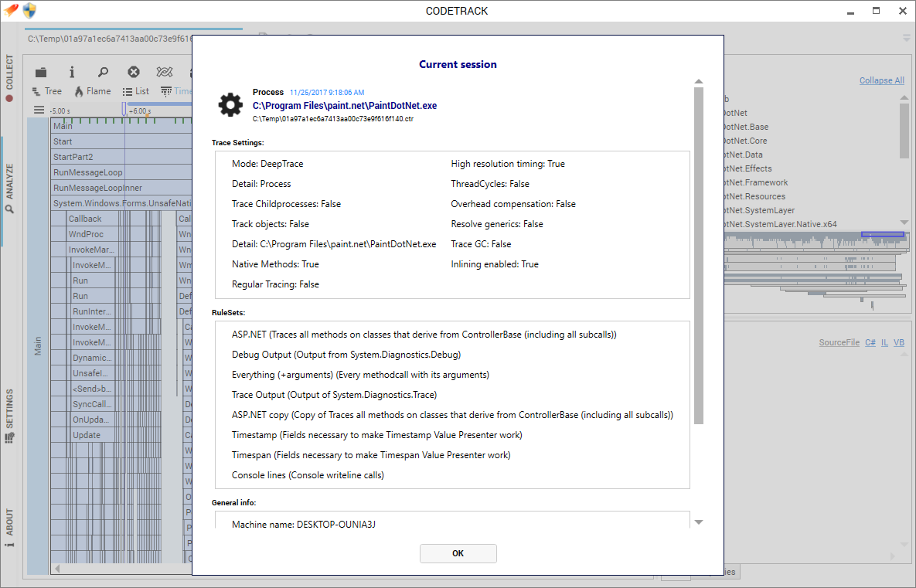Click the octagon X icon in the toolbar
This screenshot has height=588, width=916.
[134, 72]
